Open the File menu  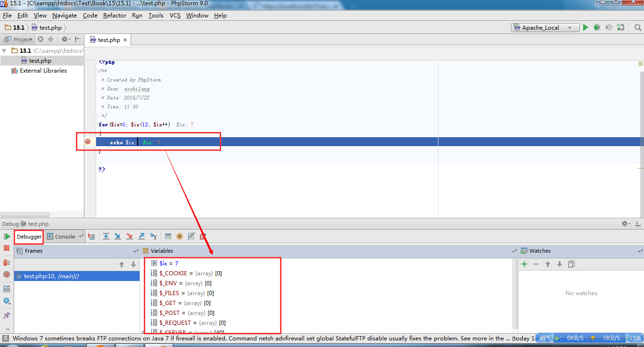(7, 16)
